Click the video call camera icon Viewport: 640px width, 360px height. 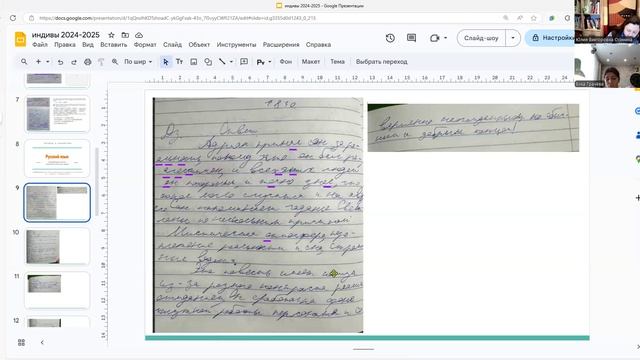[434, 38]
